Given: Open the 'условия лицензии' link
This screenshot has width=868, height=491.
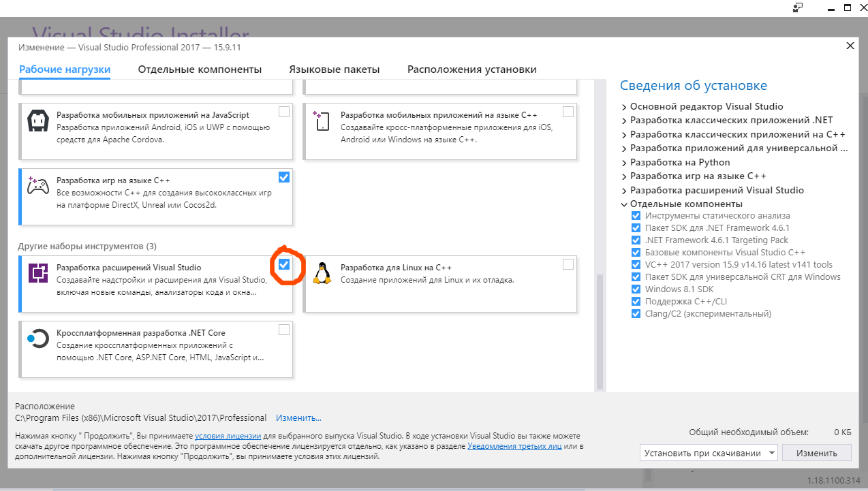Looking at the screenshot, I should coord(228,436).
